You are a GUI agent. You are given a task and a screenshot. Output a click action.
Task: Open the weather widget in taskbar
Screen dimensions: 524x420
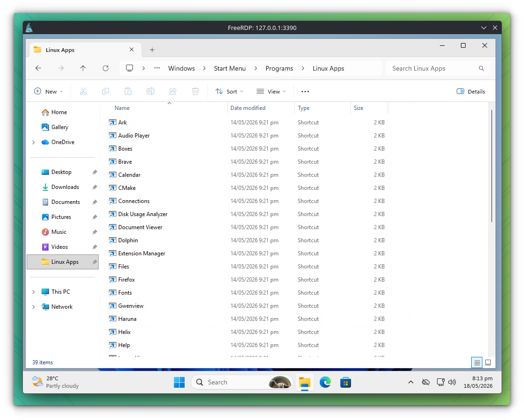55,382
